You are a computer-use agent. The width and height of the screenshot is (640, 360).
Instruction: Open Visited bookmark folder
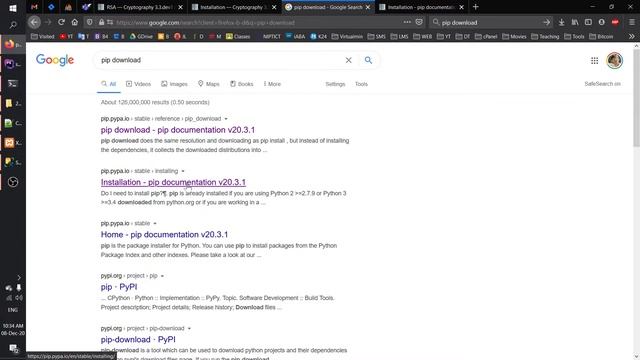click(x=42, y=36)
